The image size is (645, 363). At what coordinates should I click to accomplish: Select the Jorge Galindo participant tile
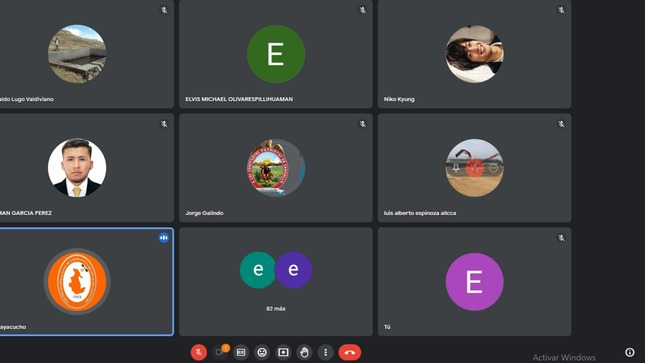pyautogui.click(x=276, y=168)
